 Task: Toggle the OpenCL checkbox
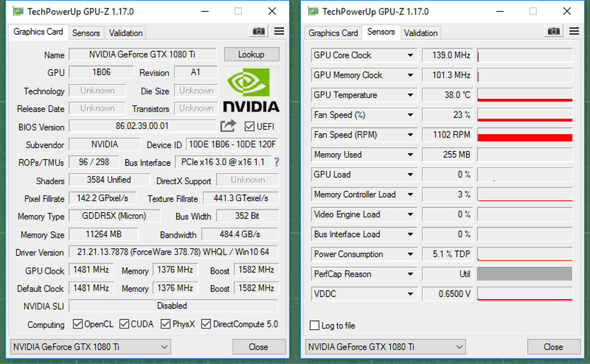pyautogui.click(x=78, y=324)
